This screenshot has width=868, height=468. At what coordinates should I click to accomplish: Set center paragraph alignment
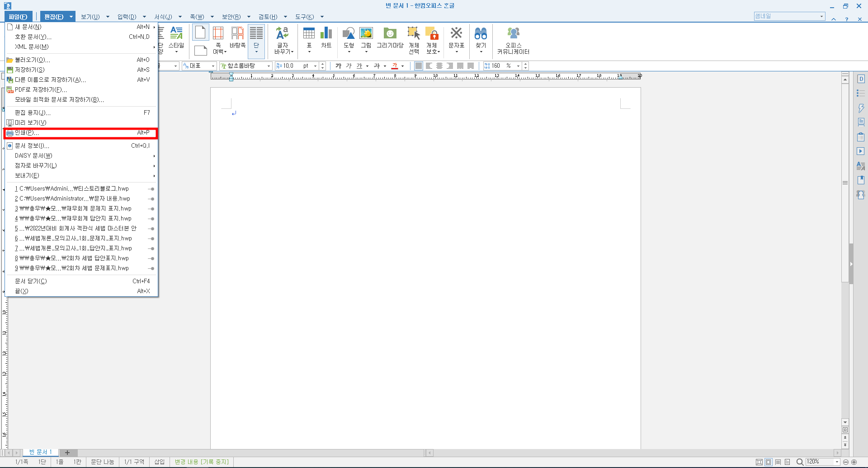pyautogui.click(x=439, y=66)
